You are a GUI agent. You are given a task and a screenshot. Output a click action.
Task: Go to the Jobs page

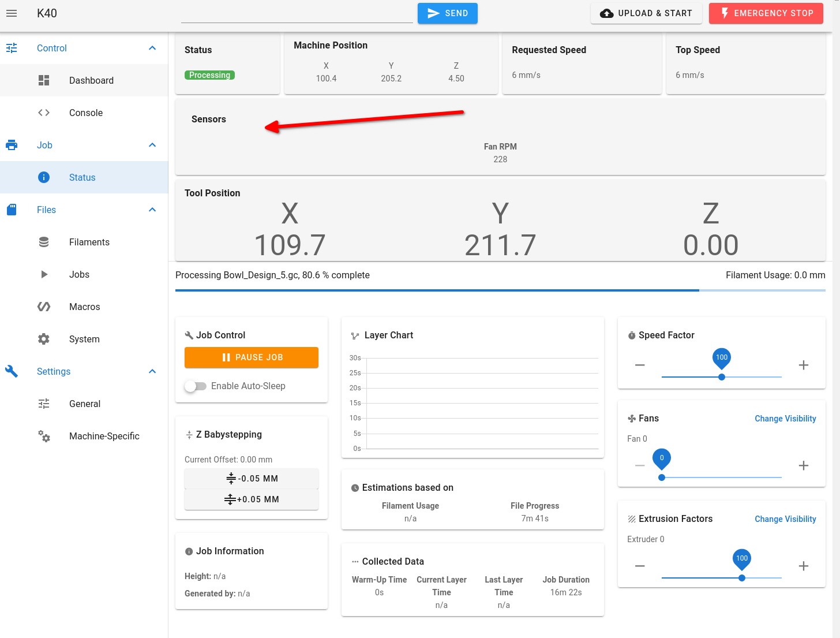(84, 274)
